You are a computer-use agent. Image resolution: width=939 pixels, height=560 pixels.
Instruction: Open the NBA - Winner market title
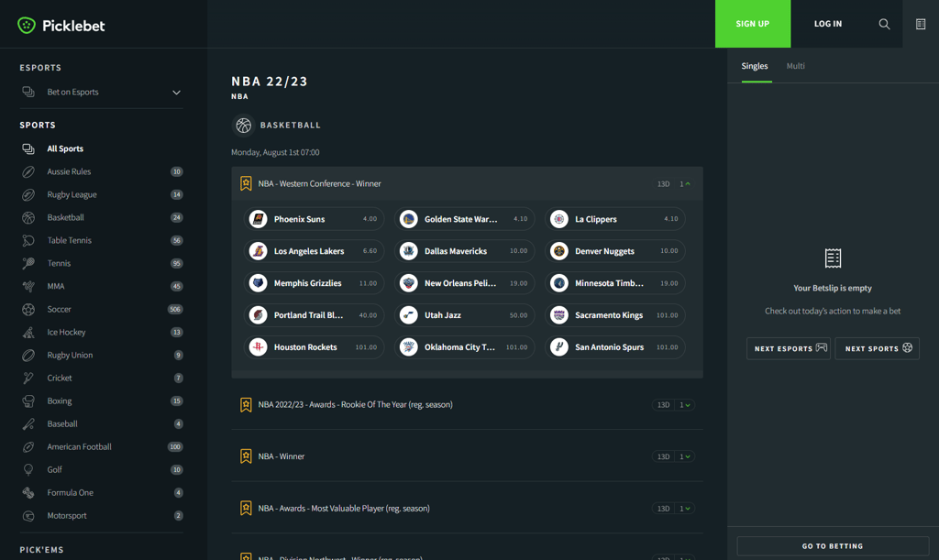coord(282,456)
